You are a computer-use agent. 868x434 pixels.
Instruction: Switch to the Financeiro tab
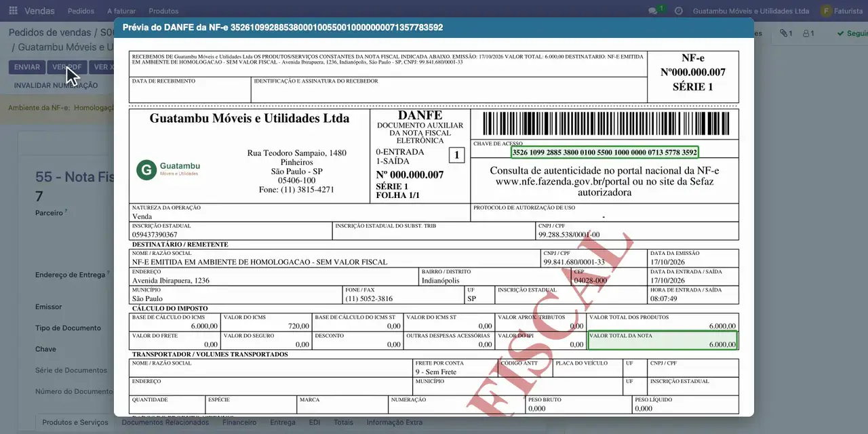click(239, 422)
